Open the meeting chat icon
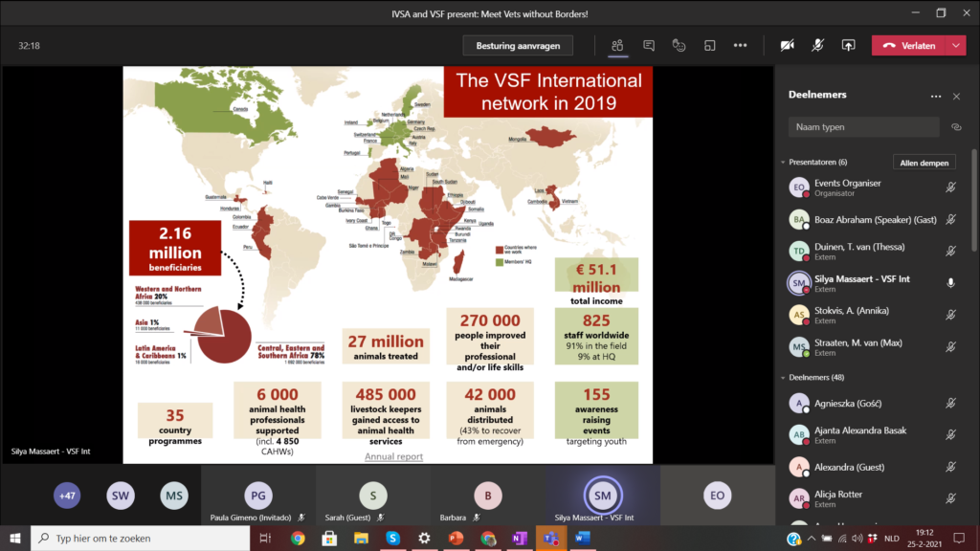This screenshot has width=980, height=551. click(649, 45)
